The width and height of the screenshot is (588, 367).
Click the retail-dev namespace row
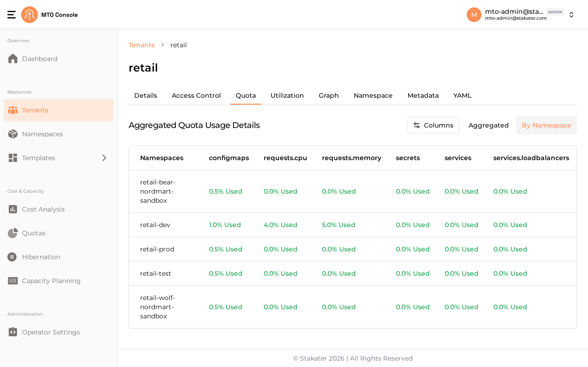pos(353,225)
